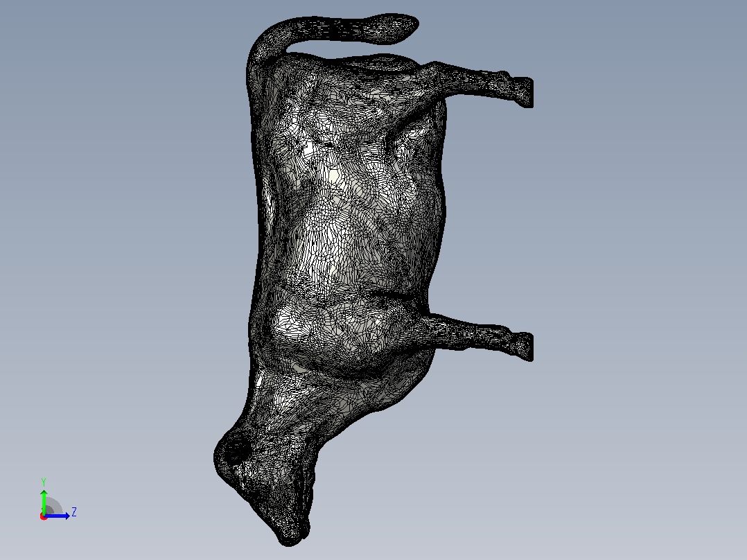Select the Y label of the orientation triad
The image size is (747, 560).
coord(44,482)
